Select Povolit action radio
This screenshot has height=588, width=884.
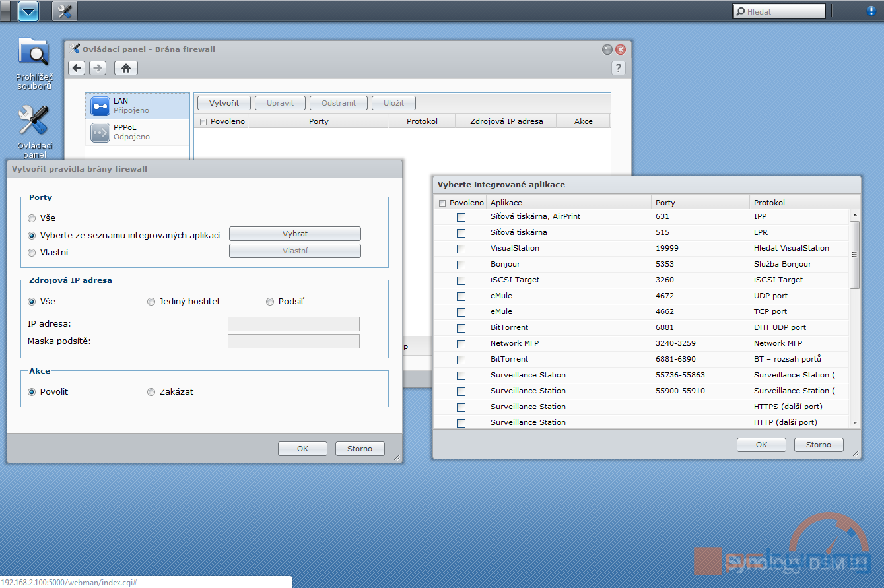[32, 391]
